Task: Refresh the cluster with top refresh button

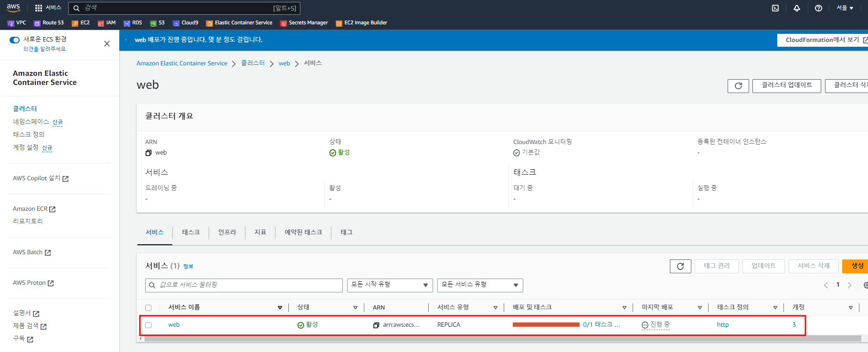Action: 738,86
